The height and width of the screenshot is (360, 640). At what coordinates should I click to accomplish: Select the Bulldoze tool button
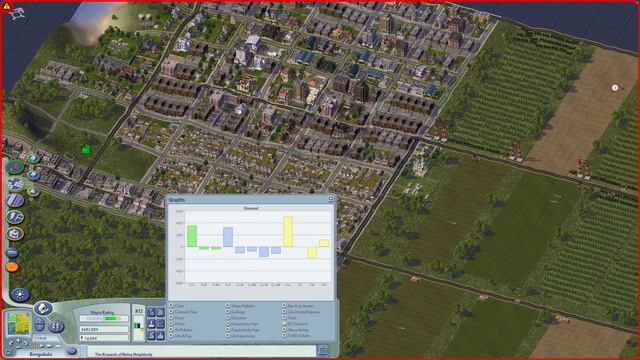(x=12, y=252)
